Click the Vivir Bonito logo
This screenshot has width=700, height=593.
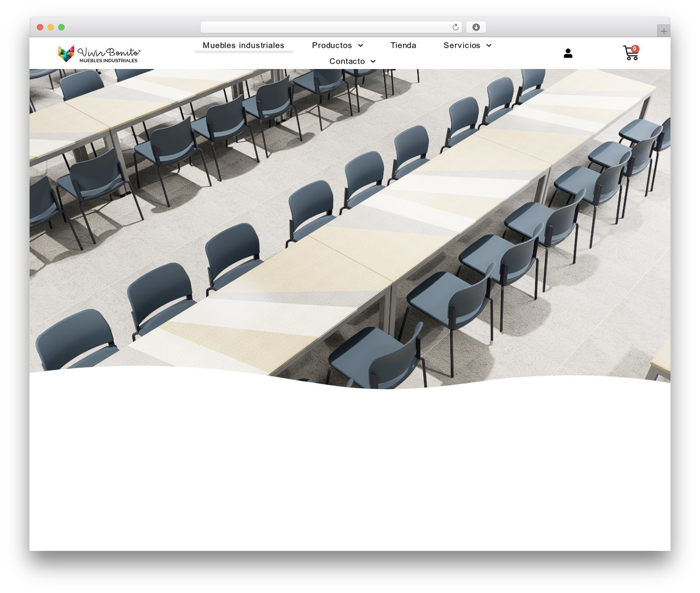pos(100,54)
